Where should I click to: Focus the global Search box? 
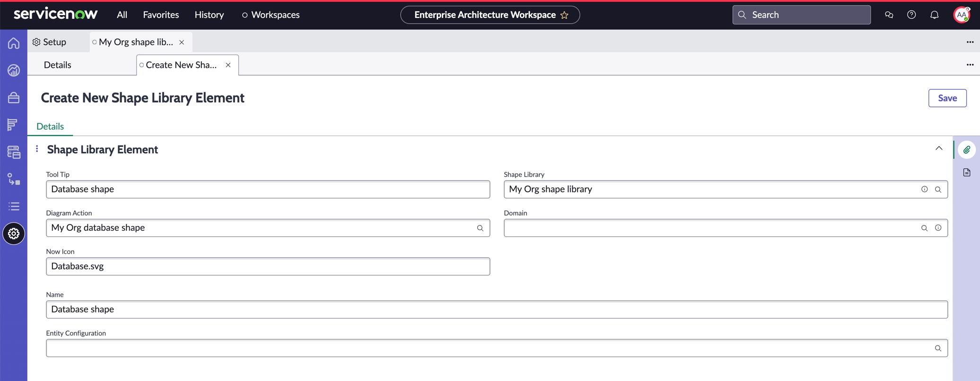coord(801,15)
